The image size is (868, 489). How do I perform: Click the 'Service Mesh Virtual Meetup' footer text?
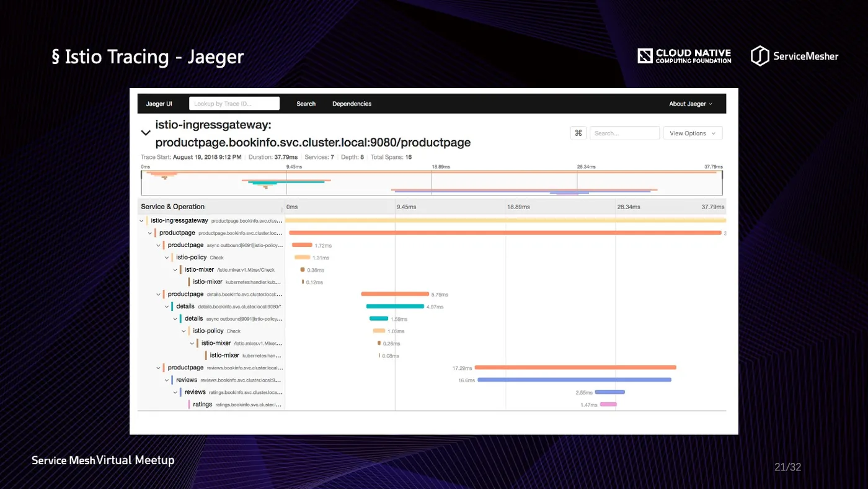103,460
